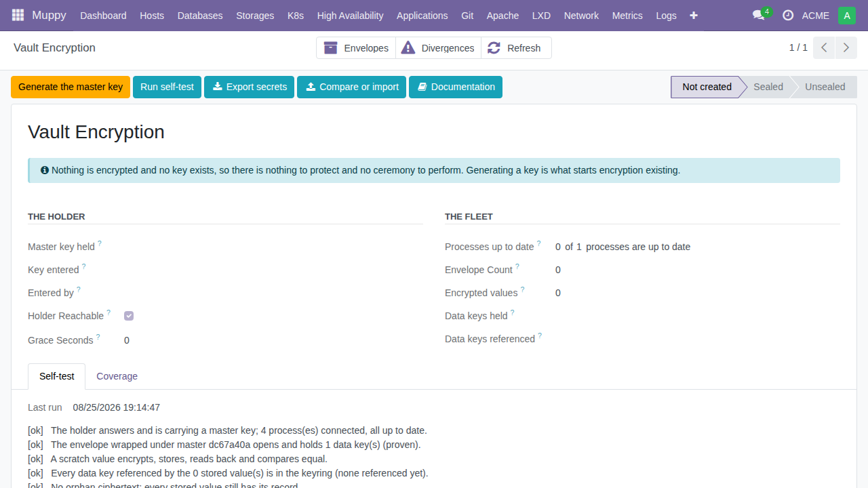
Task: Open the Git menu
Action: pyautogui.click(x=467, y=16)
